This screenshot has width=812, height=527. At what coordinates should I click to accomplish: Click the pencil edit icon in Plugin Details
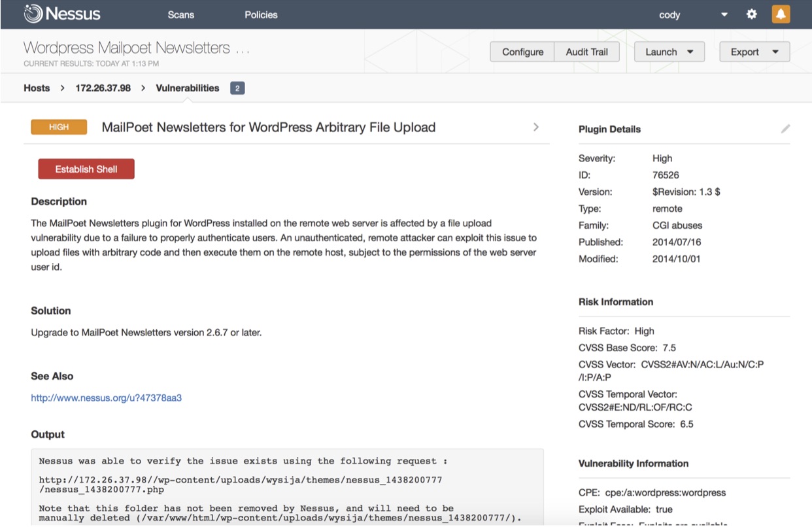(785, 129)
